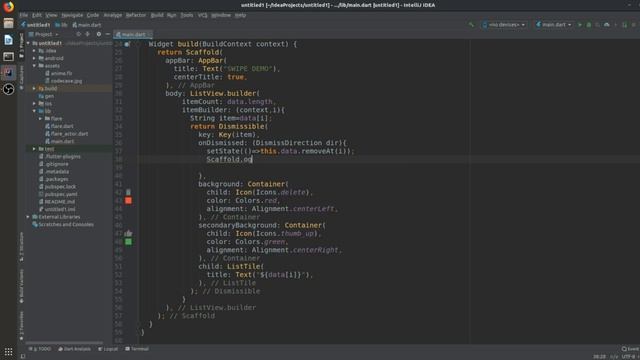Screen dimensions: 640x360
Task: Collapse the lib folder
Action: point(34,111)
